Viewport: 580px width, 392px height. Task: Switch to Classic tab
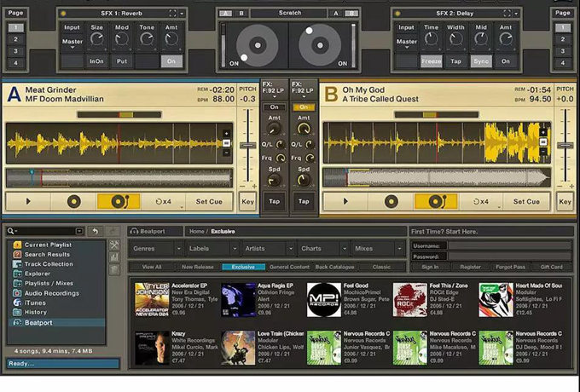click(381, 267)
